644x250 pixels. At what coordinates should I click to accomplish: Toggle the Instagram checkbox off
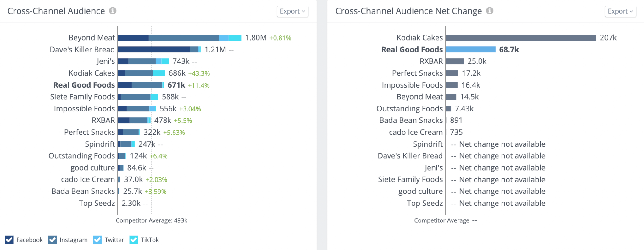pyautogui.click(x=53, y=240)
